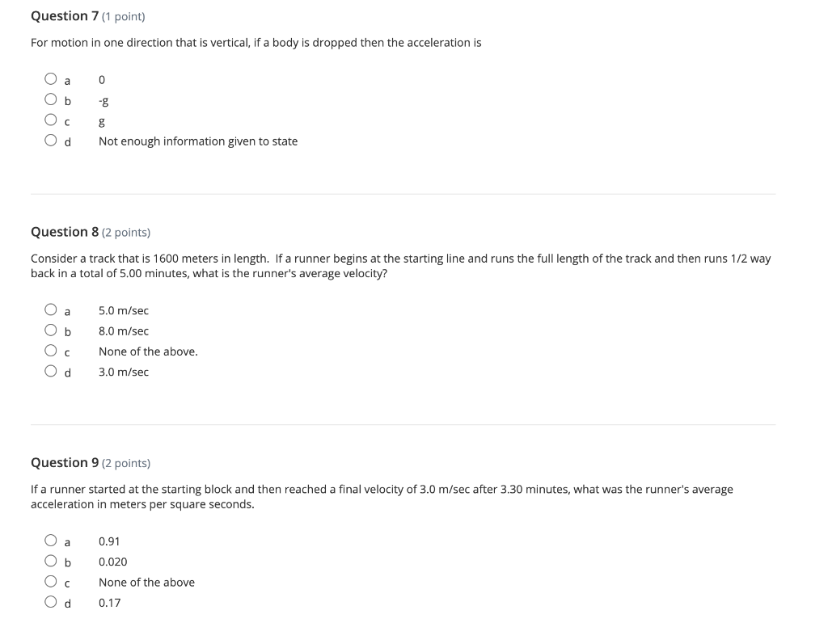Click the Question 8 prompt about the track
Screen dimensions: 828x644
(400, 266)
